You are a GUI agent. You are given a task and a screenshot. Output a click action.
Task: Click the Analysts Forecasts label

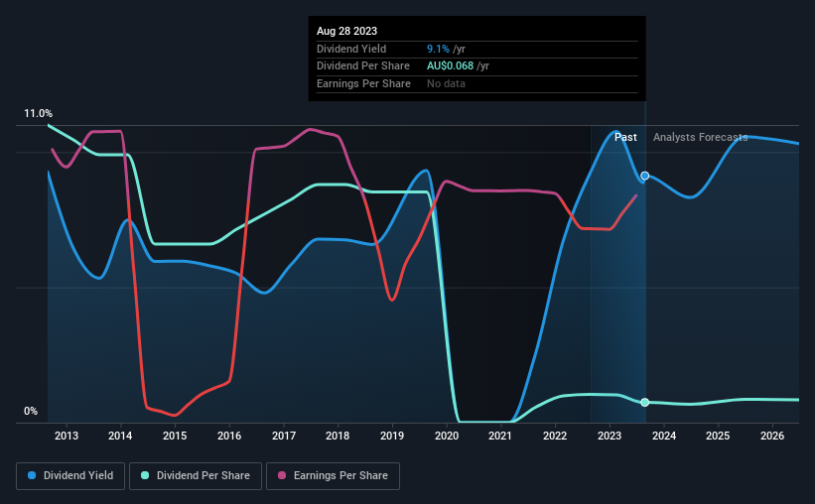click(700, 137)
